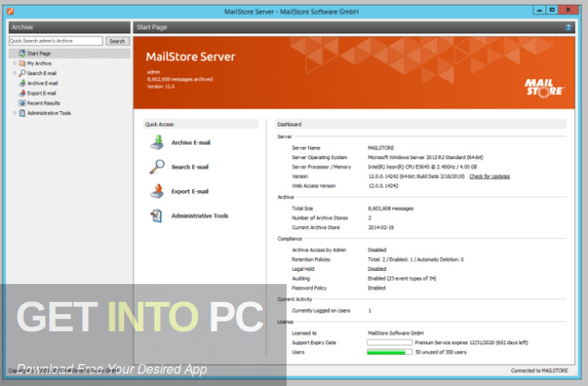The height and width of the screenshot is (386, 588).
Task: Select Start Page in the archive tree
Action: tap(38, 53)
